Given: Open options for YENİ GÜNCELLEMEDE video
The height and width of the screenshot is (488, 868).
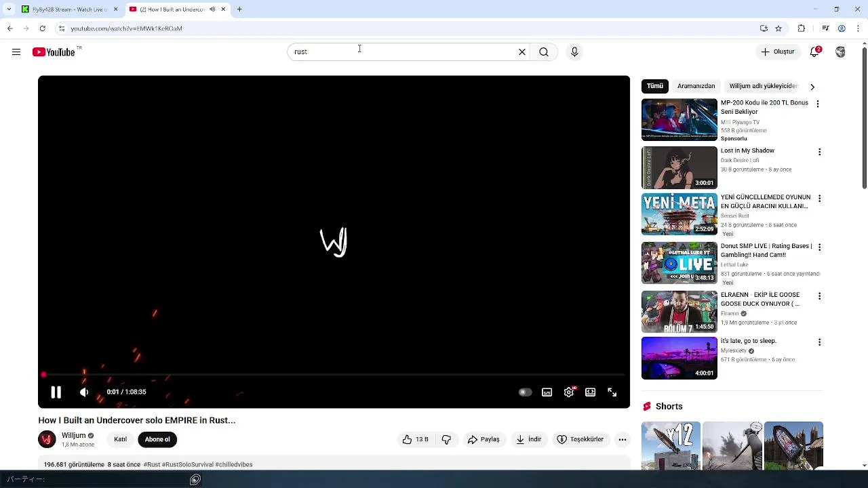Looking at the screenshot, I should pos(819,199).
